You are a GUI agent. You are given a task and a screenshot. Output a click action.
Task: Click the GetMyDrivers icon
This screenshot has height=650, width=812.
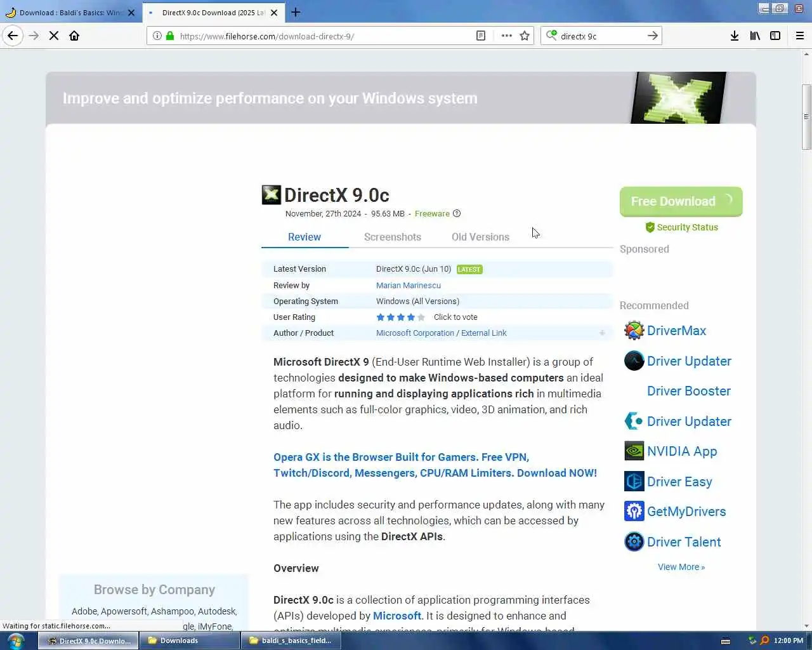(634, 512)
